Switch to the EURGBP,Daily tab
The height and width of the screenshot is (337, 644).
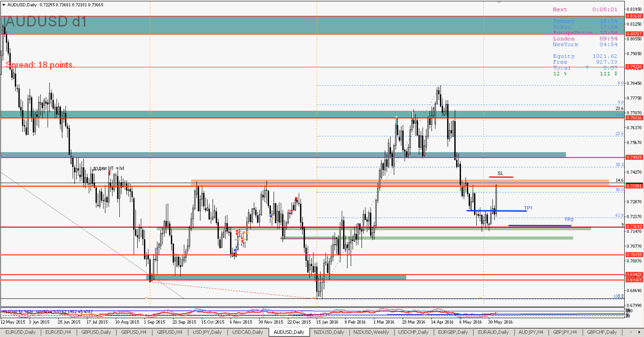(x=453, y=333)
